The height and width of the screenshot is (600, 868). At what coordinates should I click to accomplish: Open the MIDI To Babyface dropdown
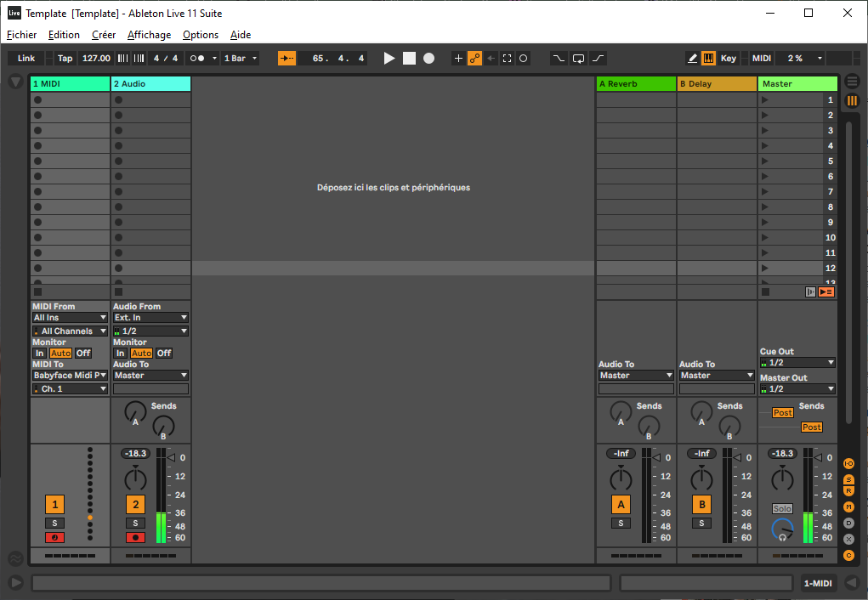coord(71,375)
